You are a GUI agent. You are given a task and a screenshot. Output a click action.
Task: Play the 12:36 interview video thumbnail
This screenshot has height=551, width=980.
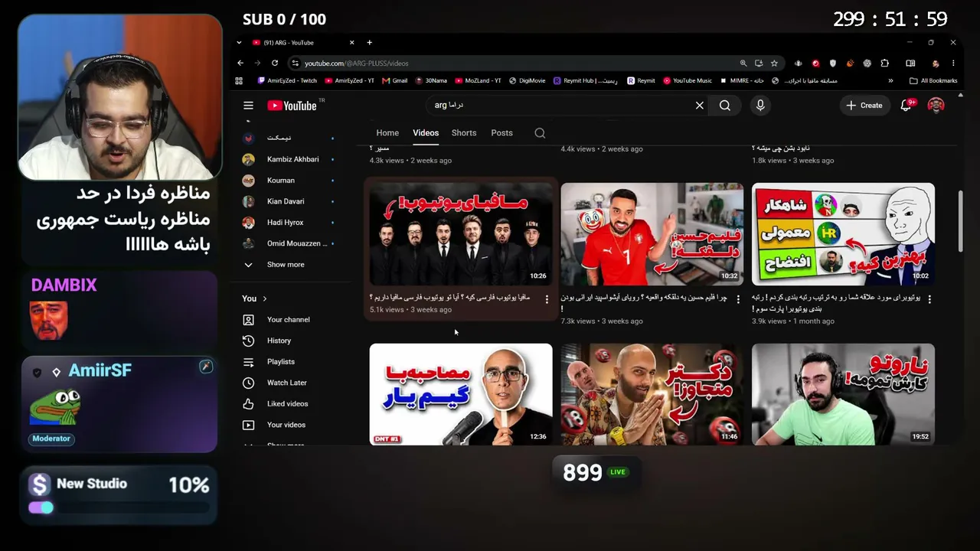click(461, 394)
